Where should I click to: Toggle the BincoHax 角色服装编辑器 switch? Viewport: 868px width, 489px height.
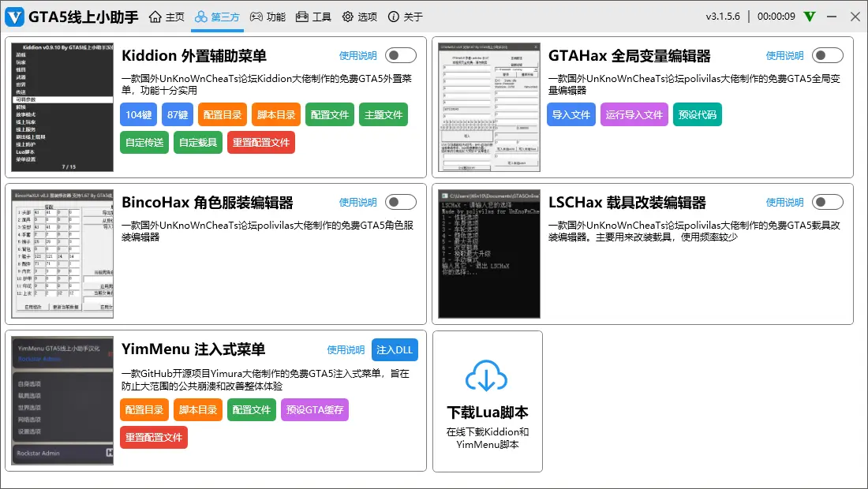coord(401,202)
